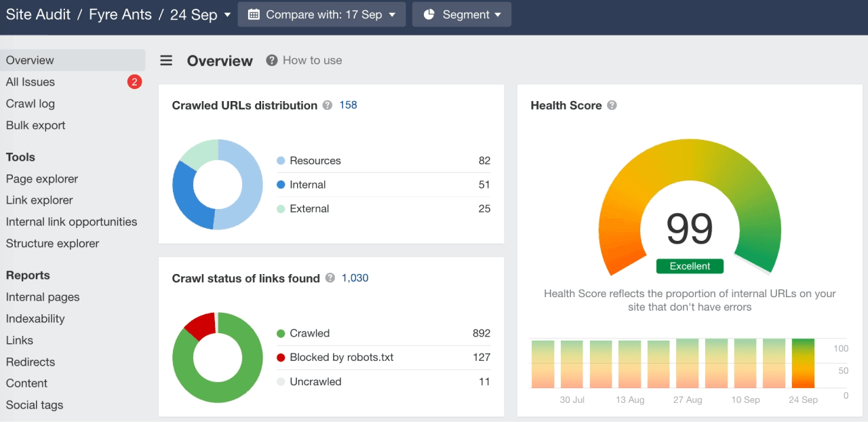Select Page explorer under Tools
The width and height of the screenshot is (868, 422).
[42, 179]
